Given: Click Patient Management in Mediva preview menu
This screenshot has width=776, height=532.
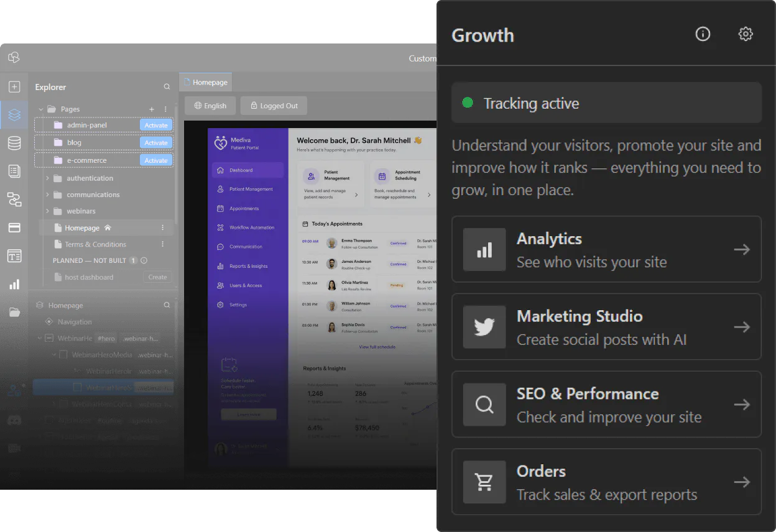Looking at the screenshot, I should tap(247, 189).
